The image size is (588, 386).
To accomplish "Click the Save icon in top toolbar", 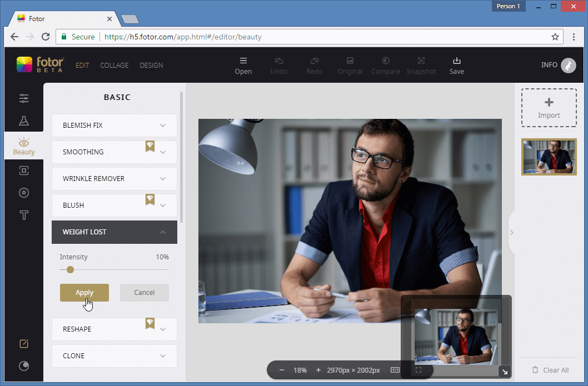I will coord(456,65).
